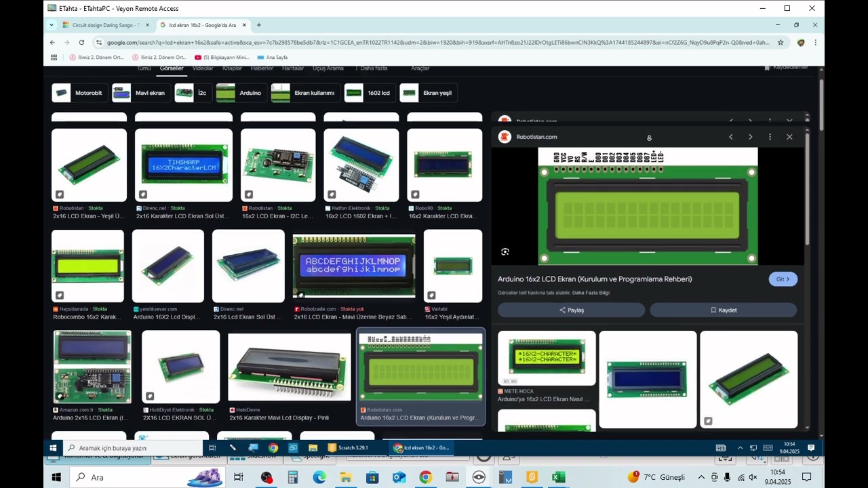Open Microsoft Store from local taskbar
The height and width of the screenshot is (488, 868).
pos(372,477)
